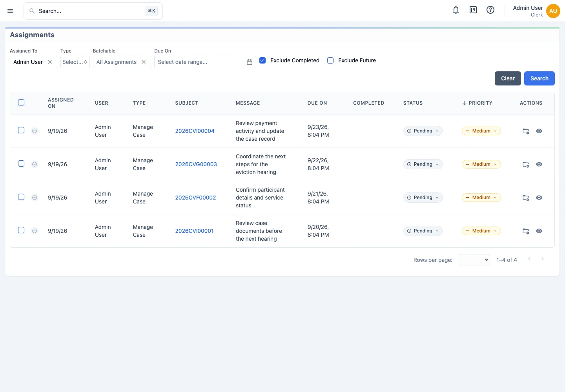Select the row checkbox for 2026CVI00004

pyautogui.click(x=21, y=130)
